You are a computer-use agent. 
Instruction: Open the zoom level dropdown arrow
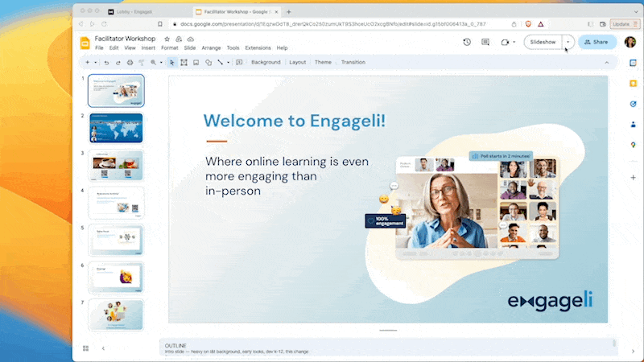(x=161, y=63)
